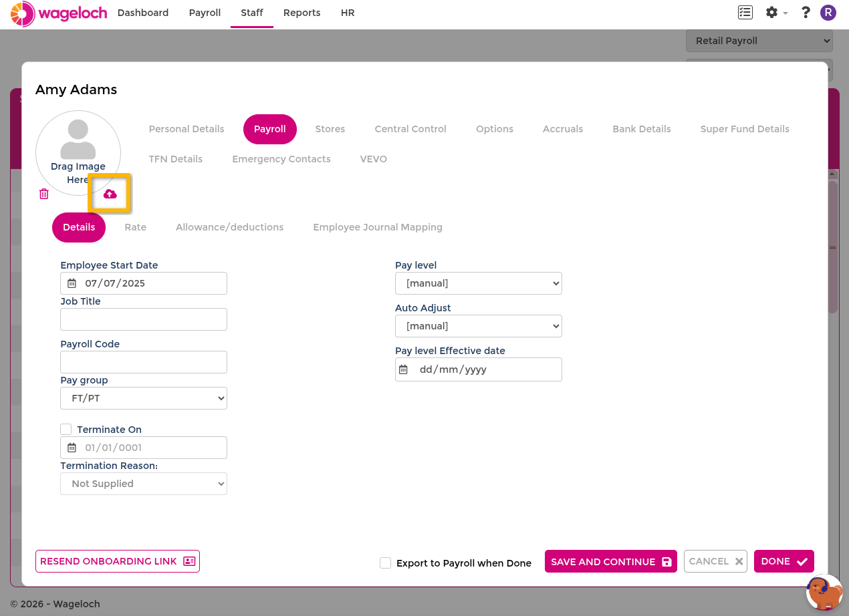Click the Save and Continue button

(611, 561)
